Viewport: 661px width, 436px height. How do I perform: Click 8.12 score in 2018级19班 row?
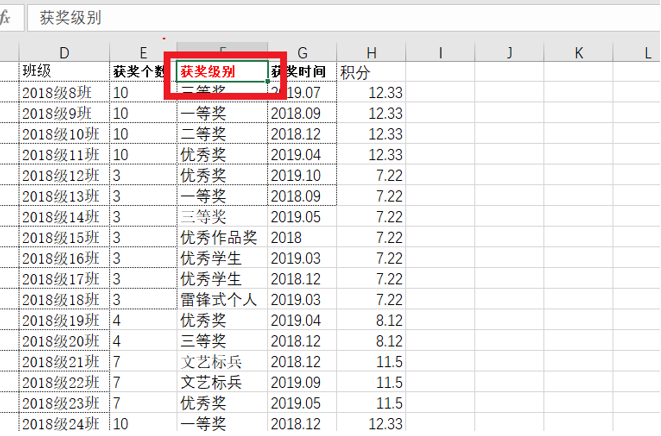click(371, 320)
